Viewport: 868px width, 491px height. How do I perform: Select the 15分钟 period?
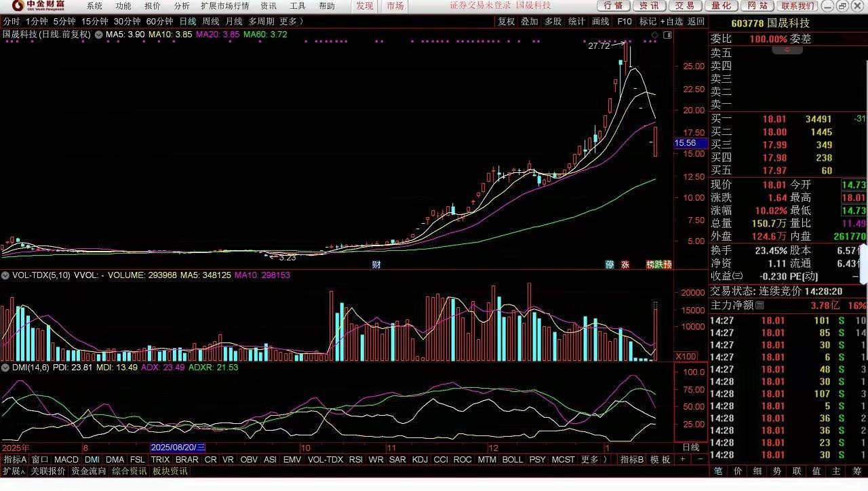pos(95,21)
